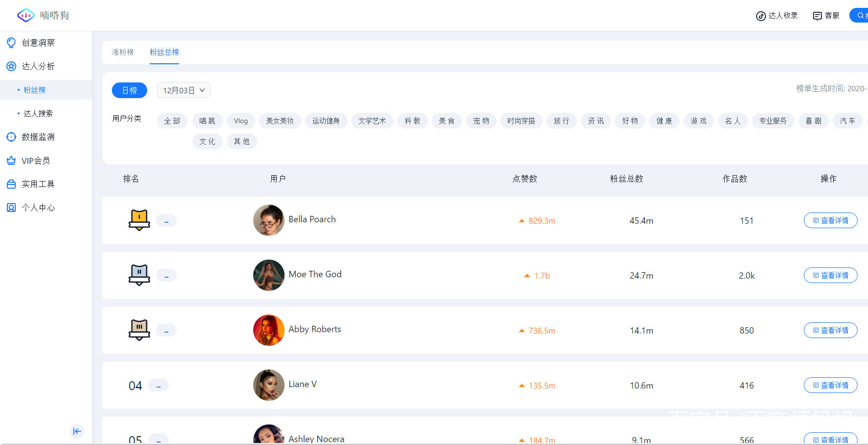Toggle the 美食 category filter
The image size is (868, 445).
[x=447, y=121]
